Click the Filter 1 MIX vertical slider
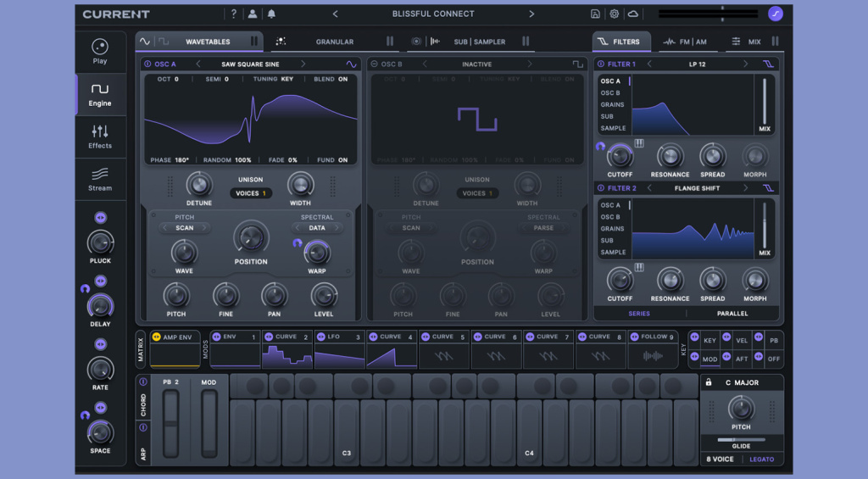 (x=765, y=102)
